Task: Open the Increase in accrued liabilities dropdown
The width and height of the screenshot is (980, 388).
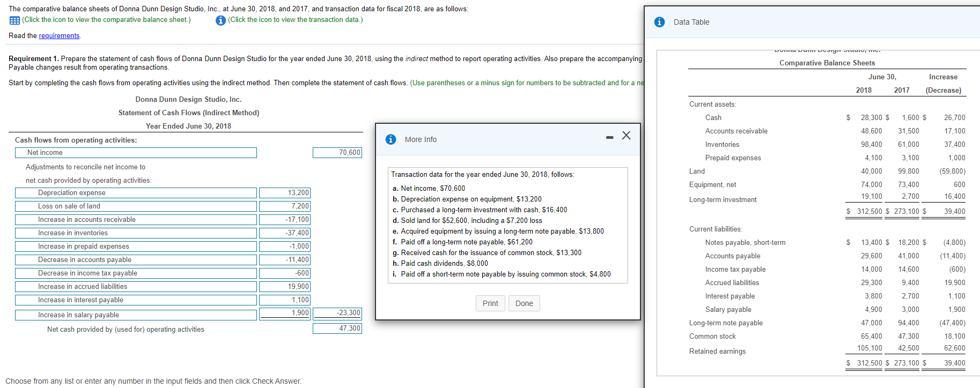Action: pyautogui.click(x=136, y=287)
